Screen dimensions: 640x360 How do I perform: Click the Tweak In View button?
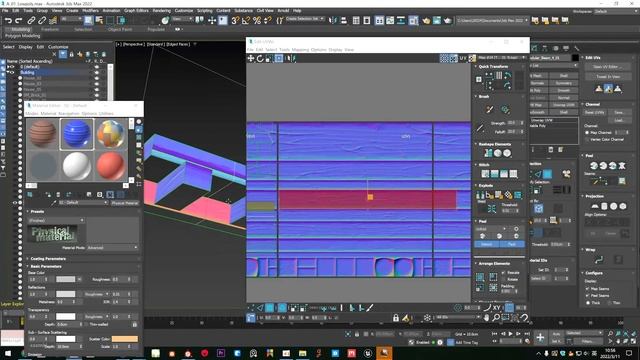tap(607, 76)
